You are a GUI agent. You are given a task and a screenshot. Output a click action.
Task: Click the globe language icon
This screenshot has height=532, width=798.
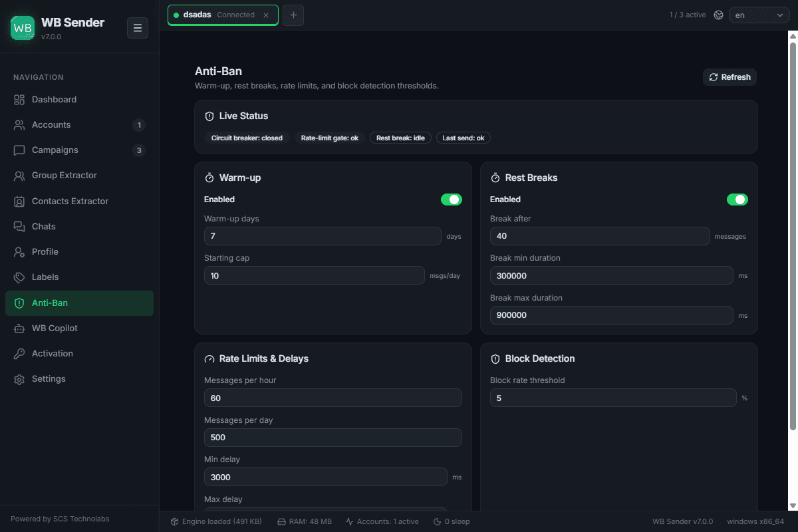tap(718, 15)
